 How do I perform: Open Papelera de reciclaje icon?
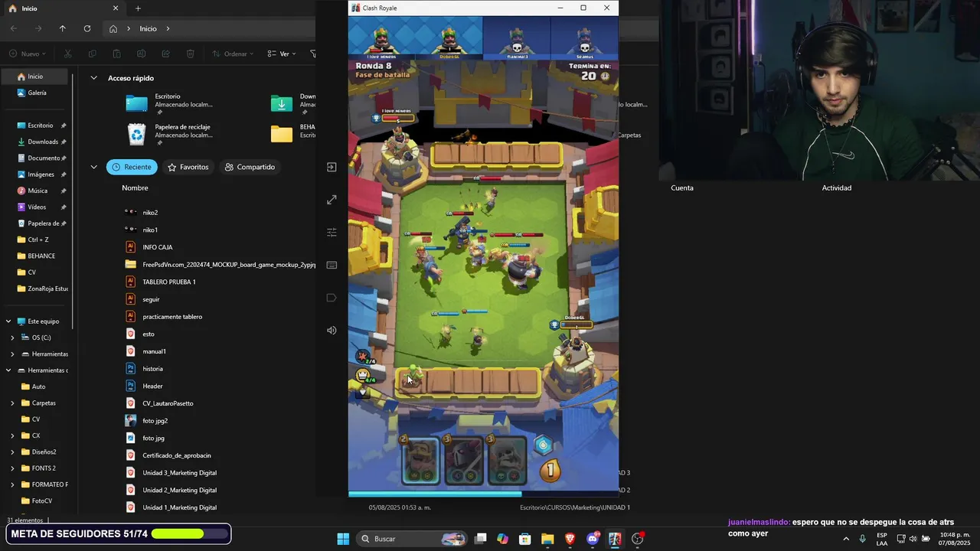tap(136, 134)
